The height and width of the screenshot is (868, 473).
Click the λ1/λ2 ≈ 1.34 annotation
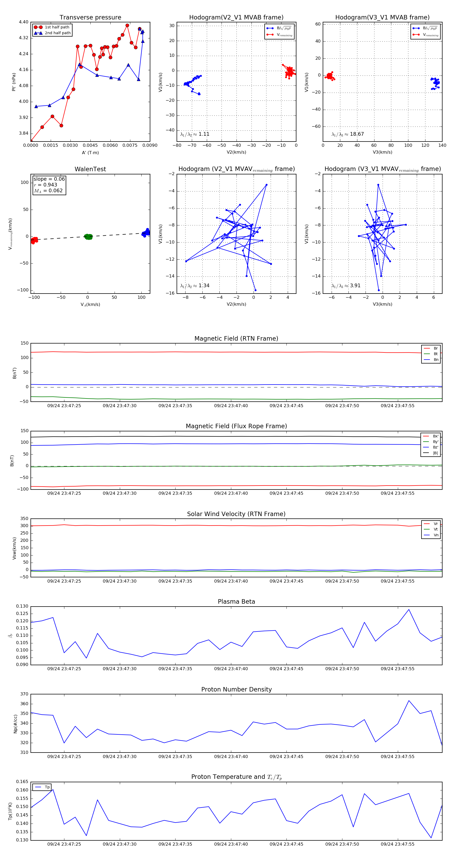tap(194, 286)
